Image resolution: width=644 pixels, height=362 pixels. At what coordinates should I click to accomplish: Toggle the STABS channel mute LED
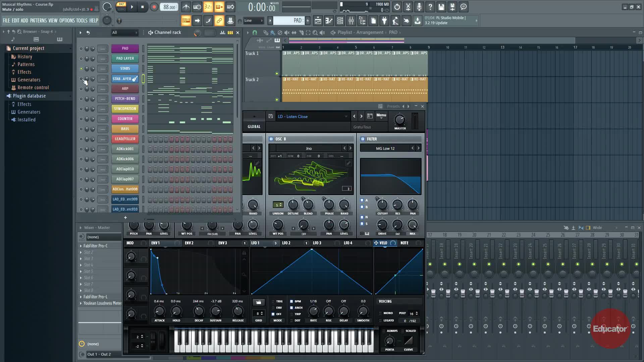[81, 69]
